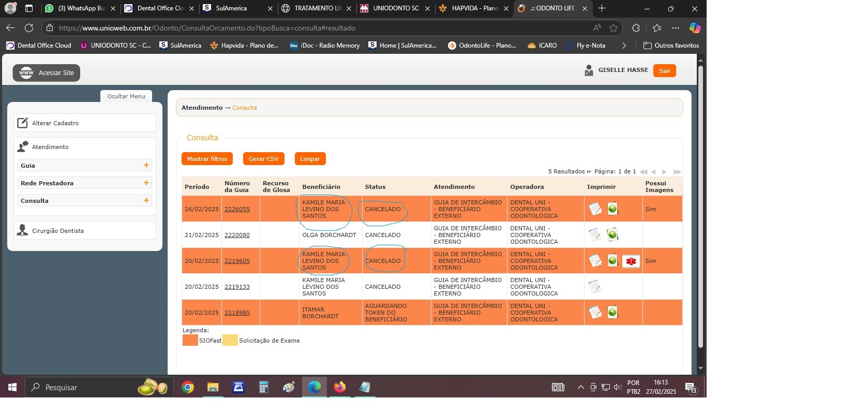Expand the Rede Prestadora section

coord(146,183)
